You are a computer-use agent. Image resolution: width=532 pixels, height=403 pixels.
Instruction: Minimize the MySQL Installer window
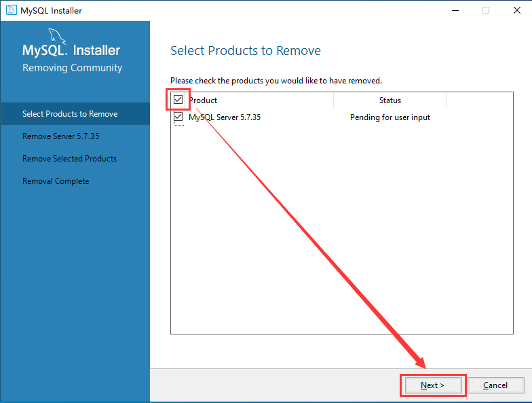tap(455, 11)
